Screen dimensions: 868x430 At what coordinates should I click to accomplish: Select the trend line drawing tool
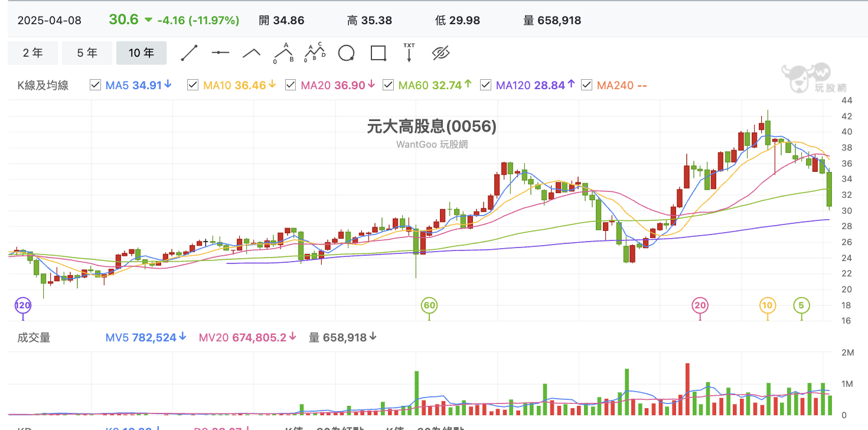click(189, 53)
